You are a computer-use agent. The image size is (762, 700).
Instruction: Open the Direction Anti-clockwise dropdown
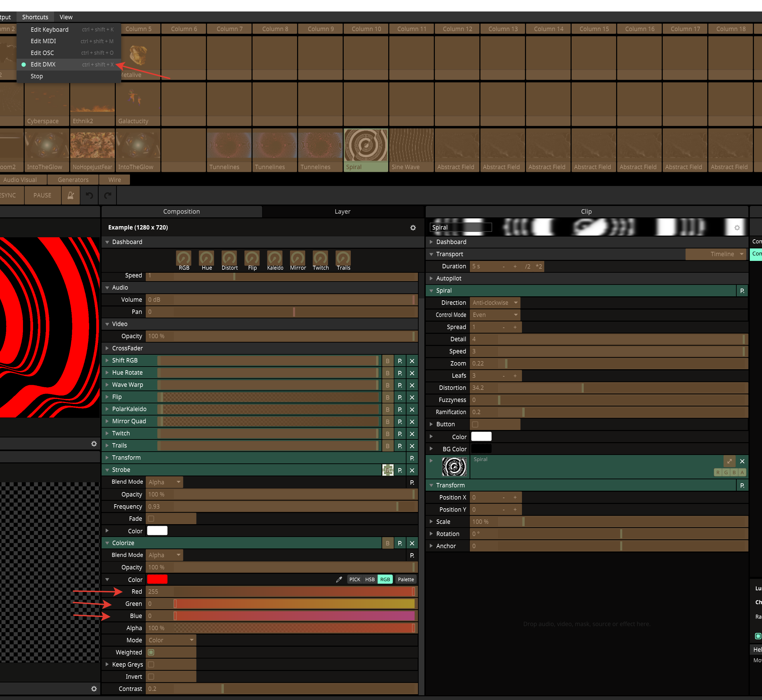click(495, 303)
